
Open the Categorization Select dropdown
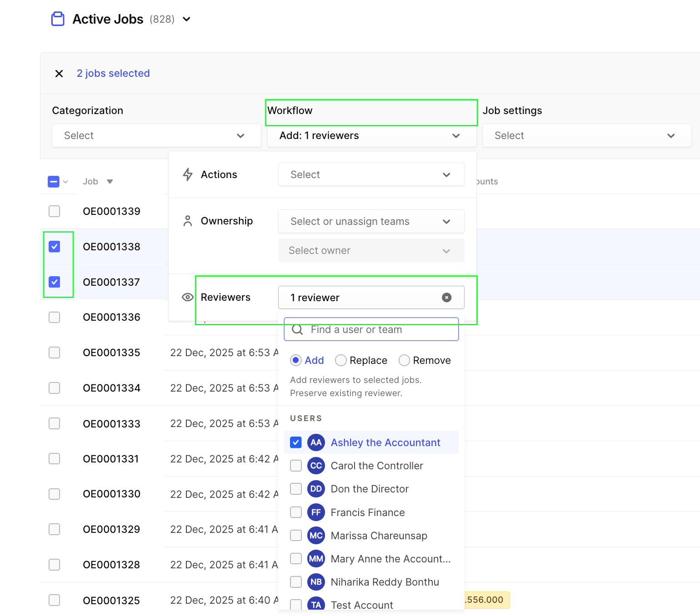156,135
